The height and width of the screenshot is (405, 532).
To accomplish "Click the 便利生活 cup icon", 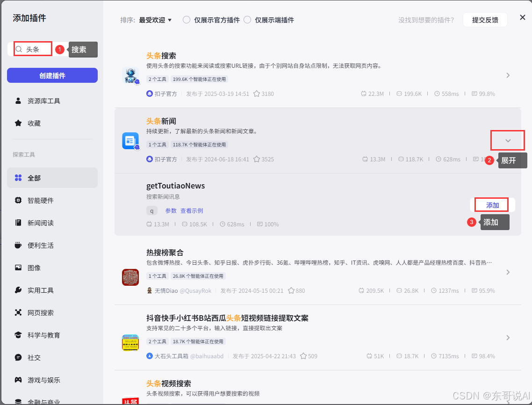I will pos(18,245).
